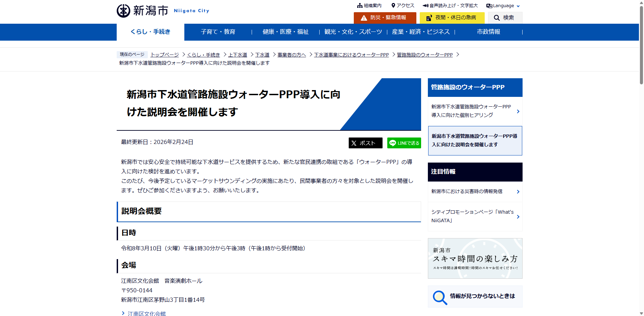Screen dimensions: 644x316
Task: Click the night and holiday emergency (夜間・休日の急病) icon
Action: click(x=429, y=18)
